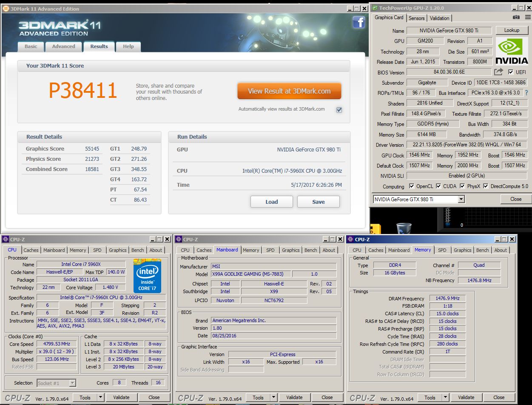532x405 pixels.
Task: Click the CPU-Z Memory window title icon
Action: click(x=351, y=240)
